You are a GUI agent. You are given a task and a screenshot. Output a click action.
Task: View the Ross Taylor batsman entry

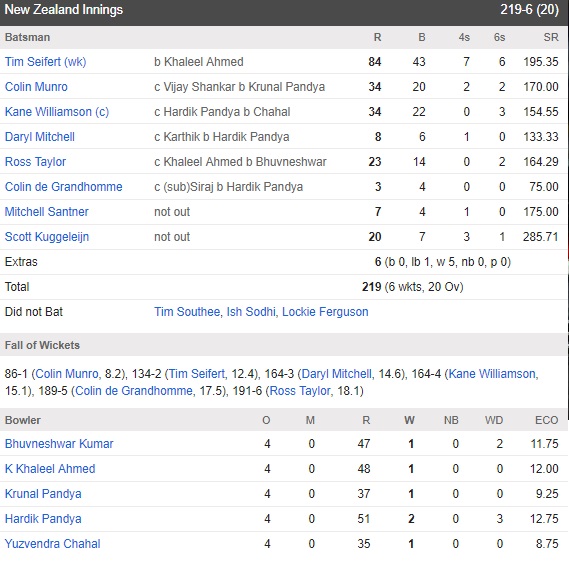[35, 162]
